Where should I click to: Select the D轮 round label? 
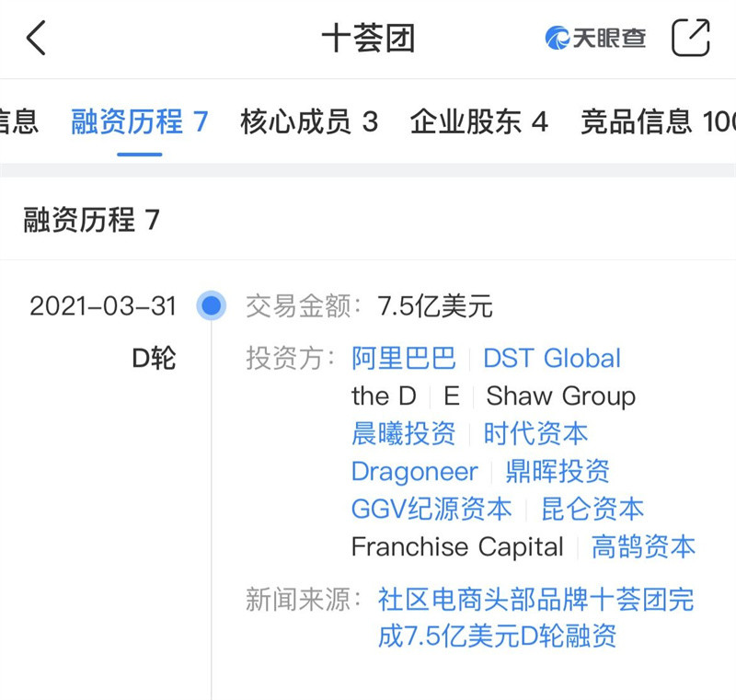154,359
